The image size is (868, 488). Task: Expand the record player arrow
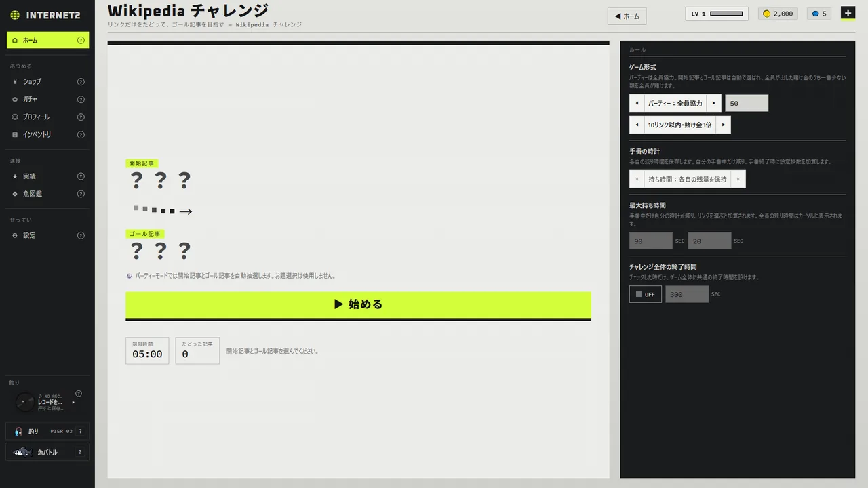tap(73, 402)
